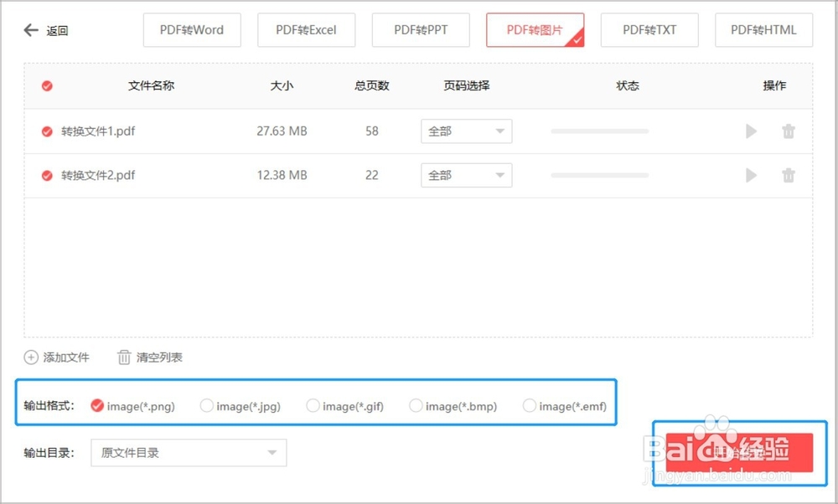Click progress bar of 转换文件1.pdf
Screen dimensions: 838x504
tap(600, 131)
